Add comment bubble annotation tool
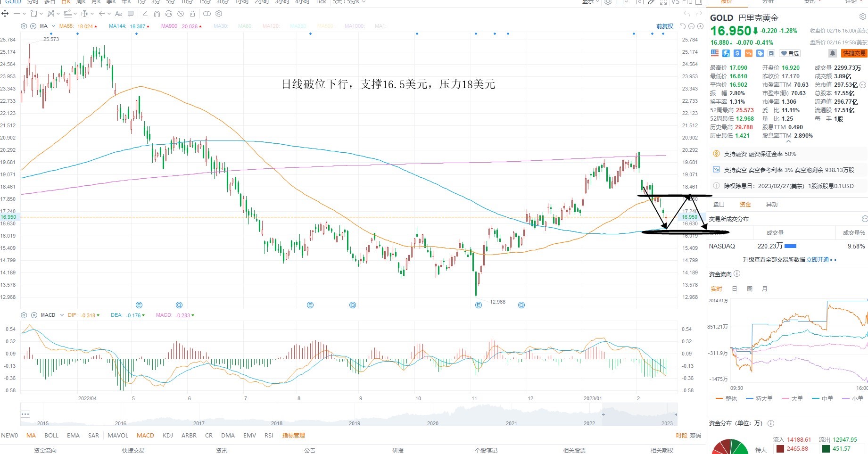The height and width of the screenshot is (454, 868). [131, 14]
